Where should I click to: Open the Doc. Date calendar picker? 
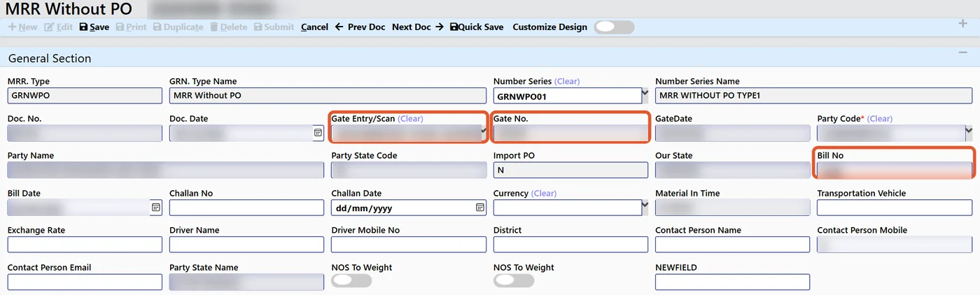pyautogui.click(x=318, y=132)
